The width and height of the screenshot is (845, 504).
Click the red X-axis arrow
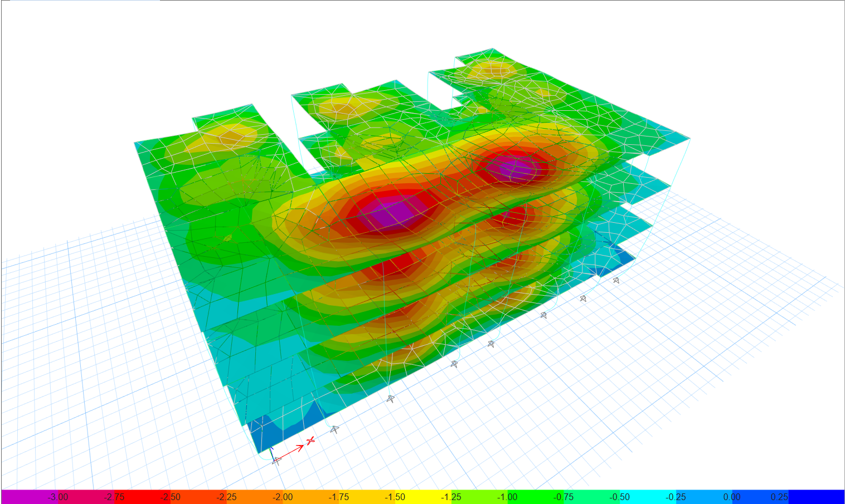[290, 452]
